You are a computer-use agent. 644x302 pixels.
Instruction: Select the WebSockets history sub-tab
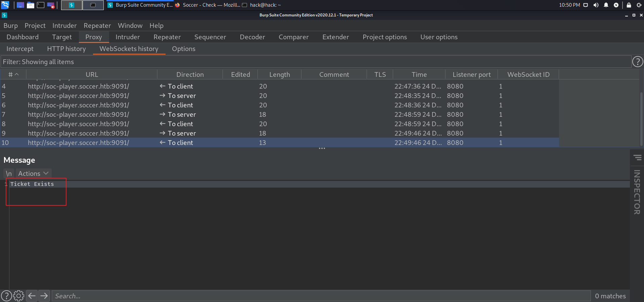(129, 49)
